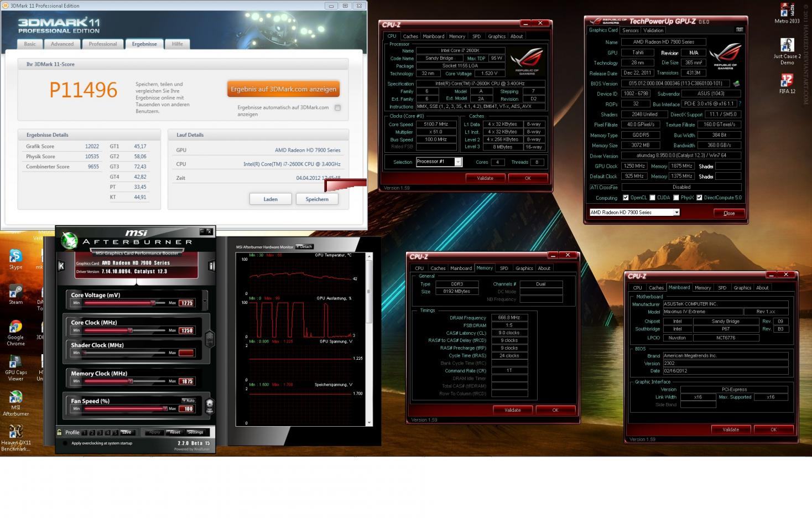Image resolution: width=812 pixels, height=518 pixels.
Task: Click Validate in CPU-Z processor window
Action: point(485,178)
